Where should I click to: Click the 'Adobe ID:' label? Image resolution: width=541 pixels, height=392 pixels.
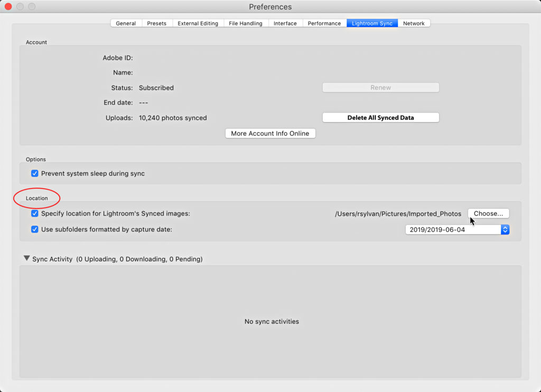click(118, 58)
